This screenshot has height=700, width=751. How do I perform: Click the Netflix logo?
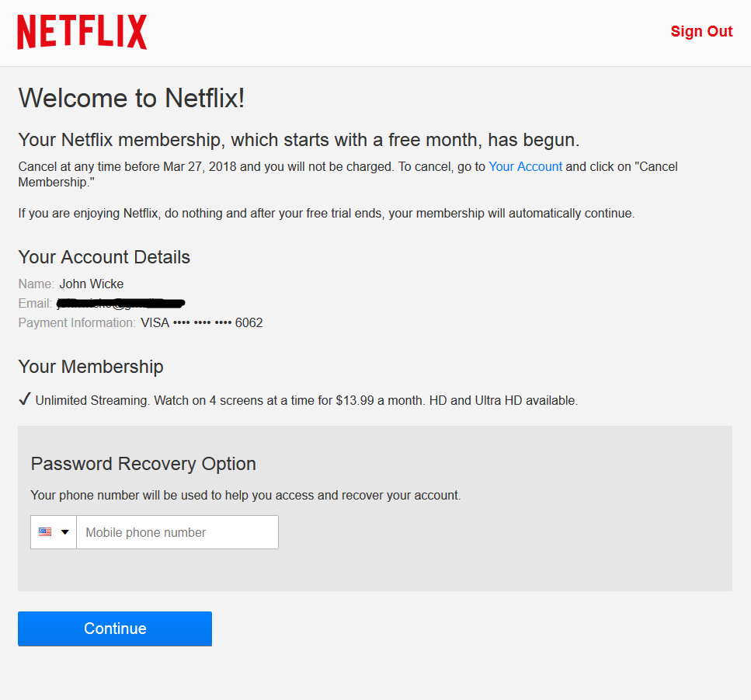click(x=82, y=32)
